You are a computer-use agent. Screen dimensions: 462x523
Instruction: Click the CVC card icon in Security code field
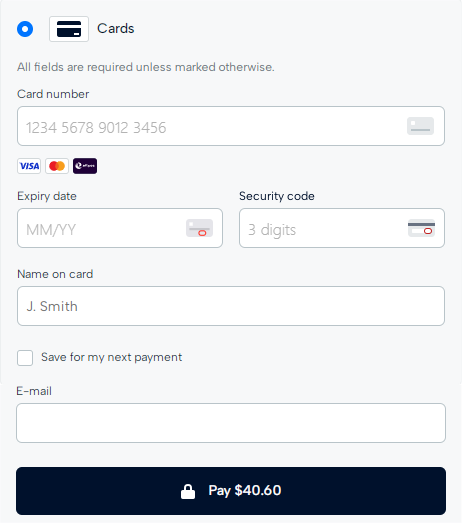(421, 228)
